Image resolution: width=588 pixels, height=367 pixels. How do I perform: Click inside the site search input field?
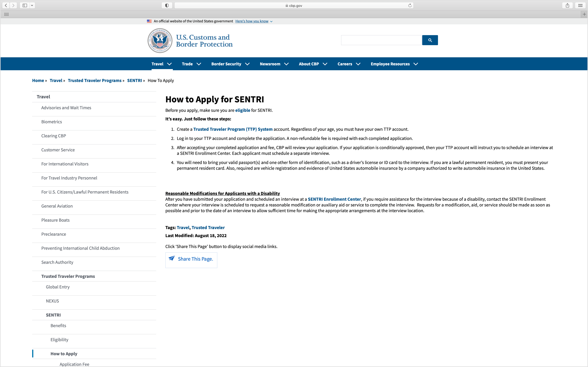(381, 40)
